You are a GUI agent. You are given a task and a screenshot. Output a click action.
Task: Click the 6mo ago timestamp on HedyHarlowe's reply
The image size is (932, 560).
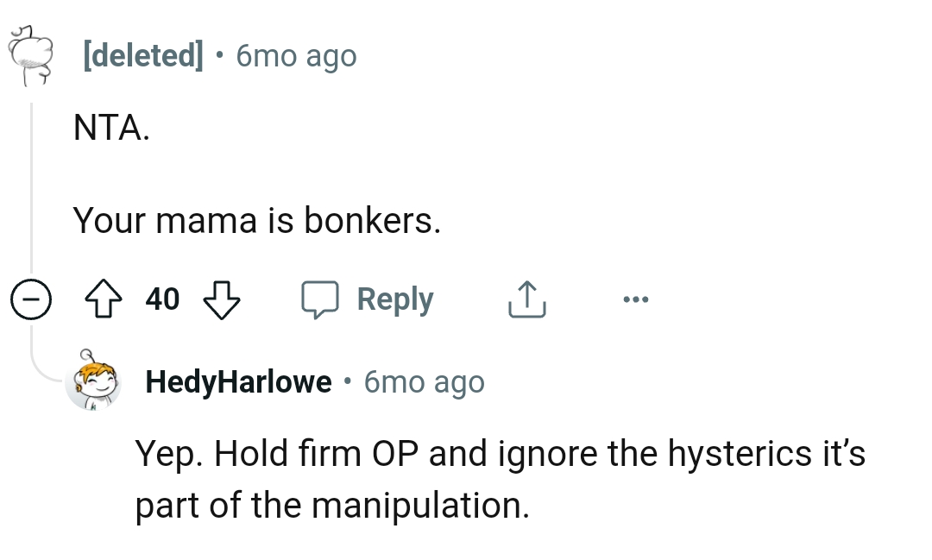click(x=423, y=381)
